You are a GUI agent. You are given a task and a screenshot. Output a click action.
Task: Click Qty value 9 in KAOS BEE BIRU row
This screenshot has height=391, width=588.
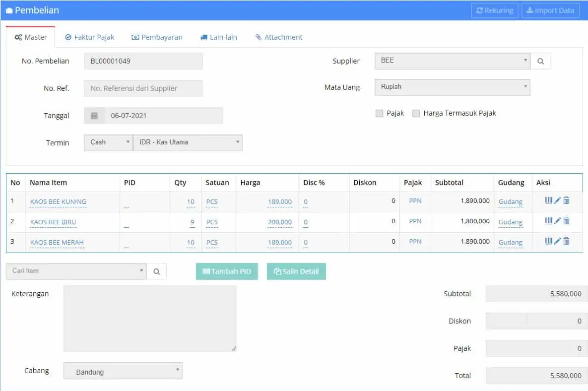(x=193, y=222)
